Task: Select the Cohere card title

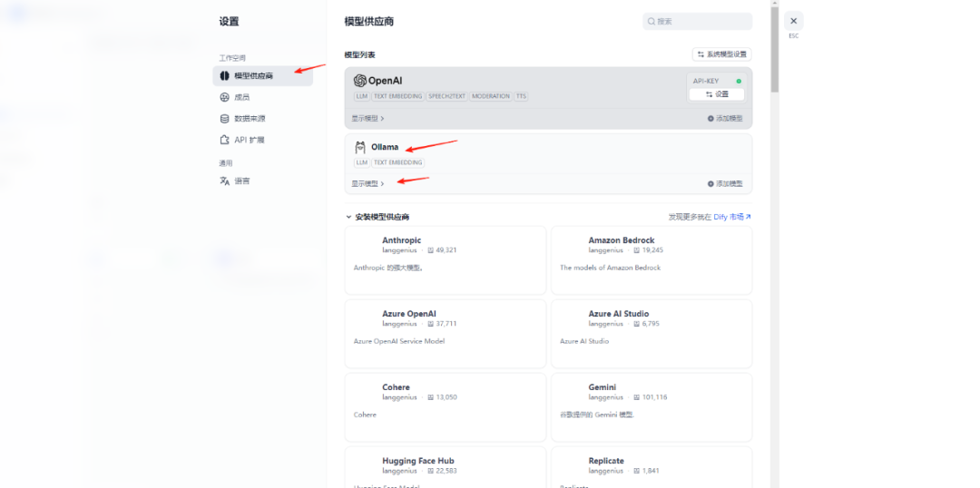Action: 396,387
